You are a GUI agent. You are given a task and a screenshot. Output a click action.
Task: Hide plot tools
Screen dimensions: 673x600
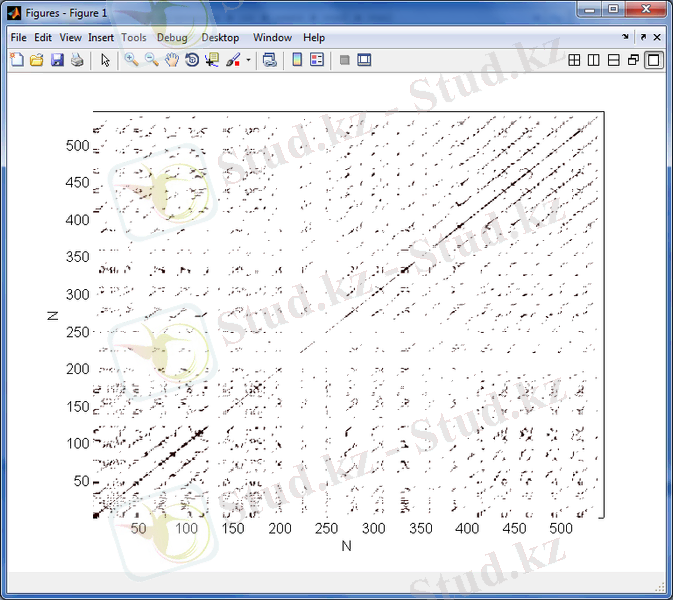pos(344,60)
